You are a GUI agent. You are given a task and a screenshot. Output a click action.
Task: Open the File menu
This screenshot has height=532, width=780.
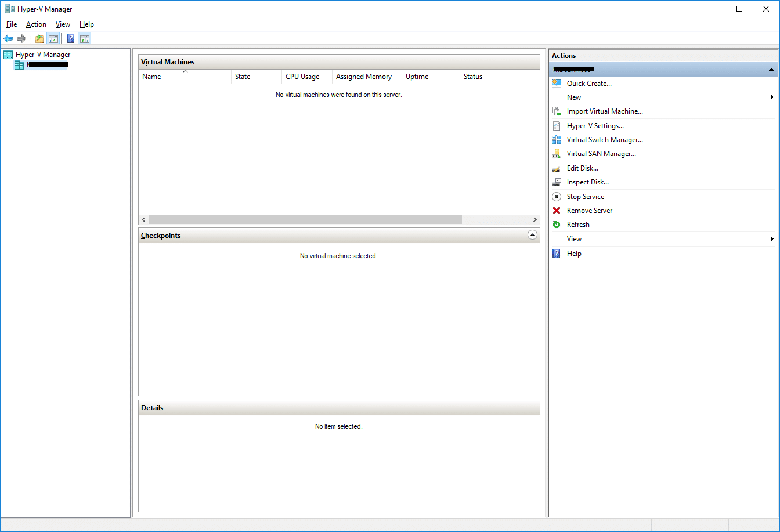[x=12, y=24]
